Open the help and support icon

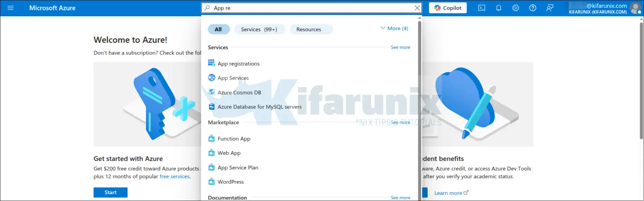click(x=532, y=8)
